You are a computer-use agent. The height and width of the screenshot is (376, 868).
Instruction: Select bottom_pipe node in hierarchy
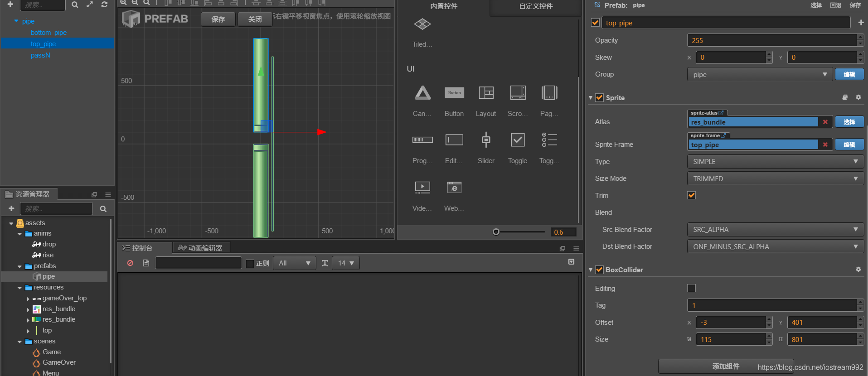48,33
